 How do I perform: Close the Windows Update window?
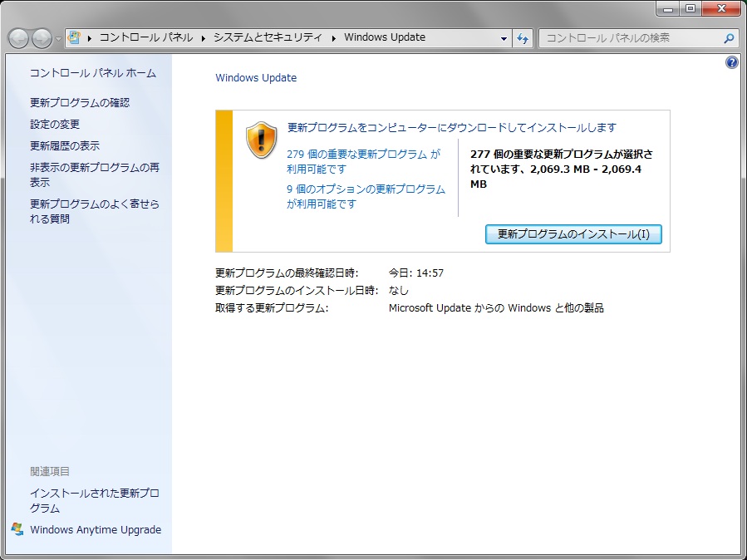pyautogui.click(x=722, y=8)
